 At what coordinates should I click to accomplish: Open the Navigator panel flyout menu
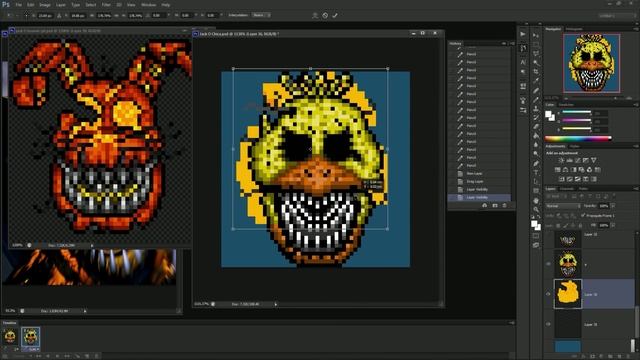tap(636, 29)
